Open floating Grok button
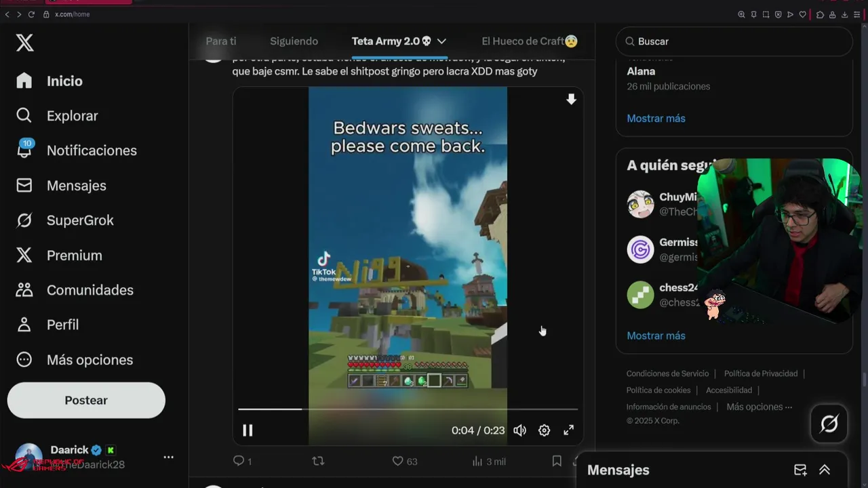 829,424
